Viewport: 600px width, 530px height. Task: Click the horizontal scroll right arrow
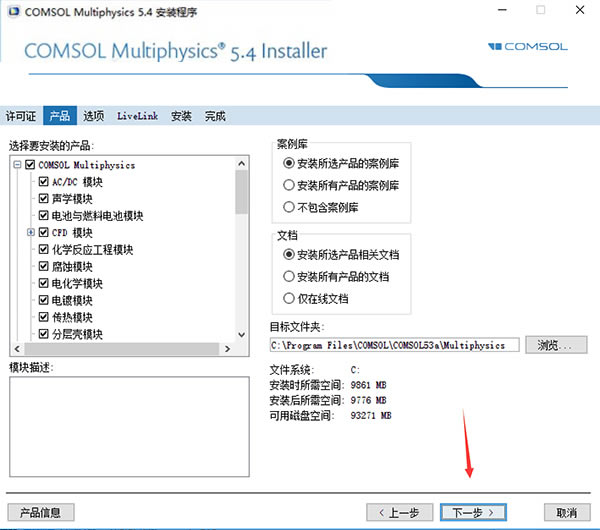[227, 349]
